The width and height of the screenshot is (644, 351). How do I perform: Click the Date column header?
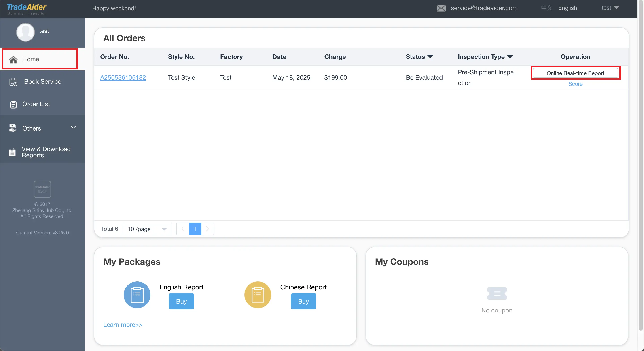[x=279, y=57]
